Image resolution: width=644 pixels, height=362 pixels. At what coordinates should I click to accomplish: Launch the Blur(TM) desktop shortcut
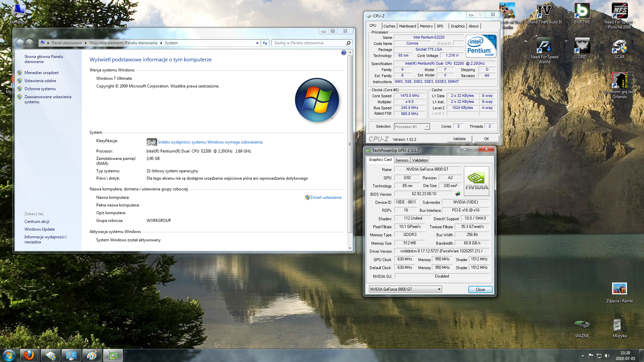click(x=582, y=13)
